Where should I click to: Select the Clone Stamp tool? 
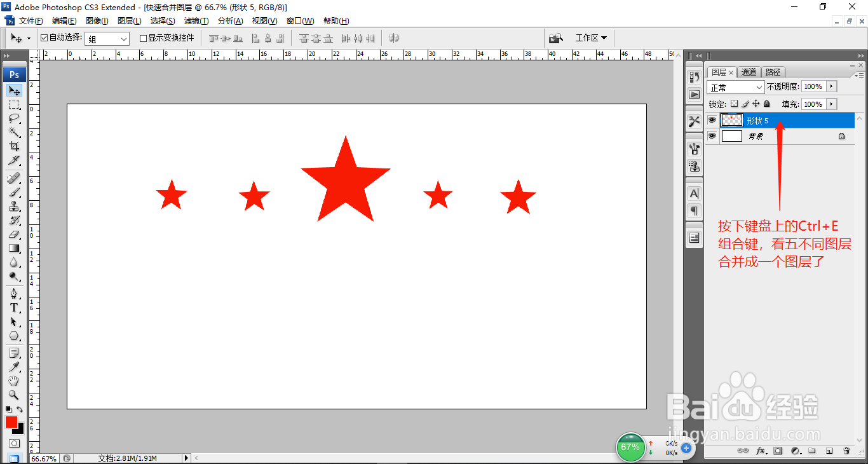pyautogui.click(x=14, y=207)
